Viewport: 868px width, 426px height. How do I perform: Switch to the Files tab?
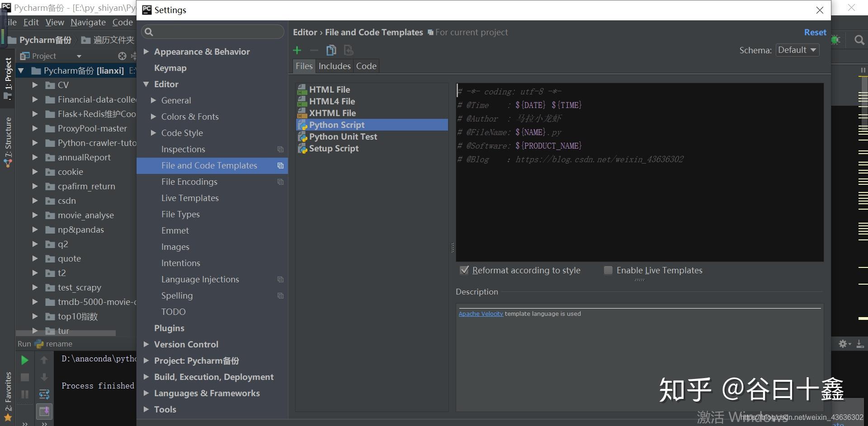(304, 66)
